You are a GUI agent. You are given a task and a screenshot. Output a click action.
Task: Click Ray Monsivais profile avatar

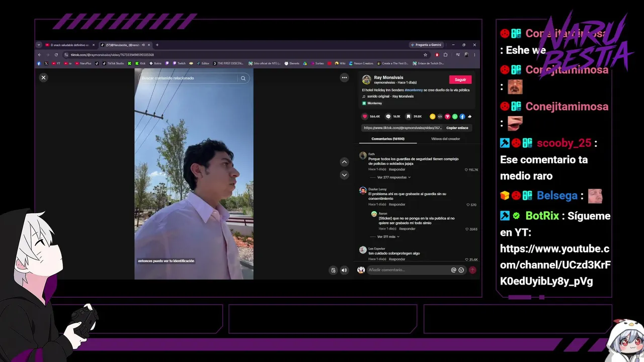(366, 79)
